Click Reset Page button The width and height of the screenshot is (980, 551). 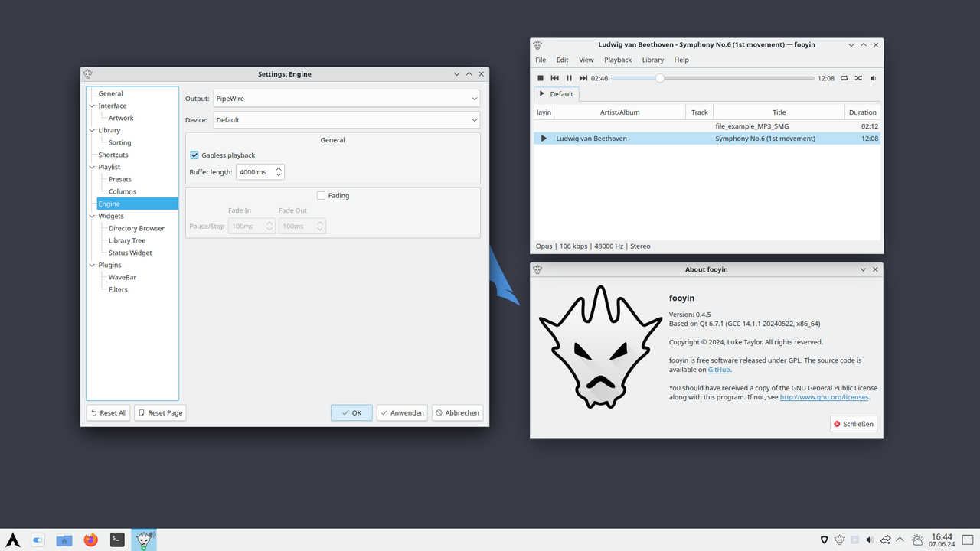pyautogui.click(x=160, y=412)
